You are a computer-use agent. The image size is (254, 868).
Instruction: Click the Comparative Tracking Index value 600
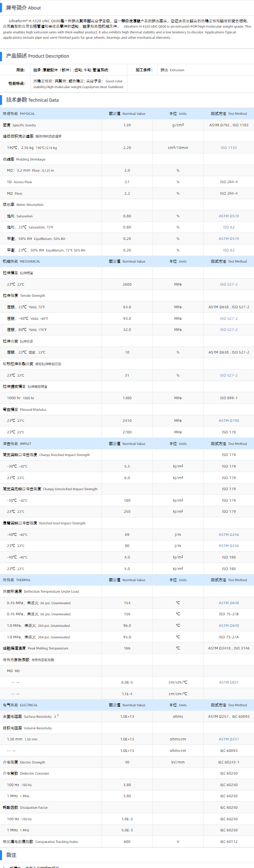(127, 842)
